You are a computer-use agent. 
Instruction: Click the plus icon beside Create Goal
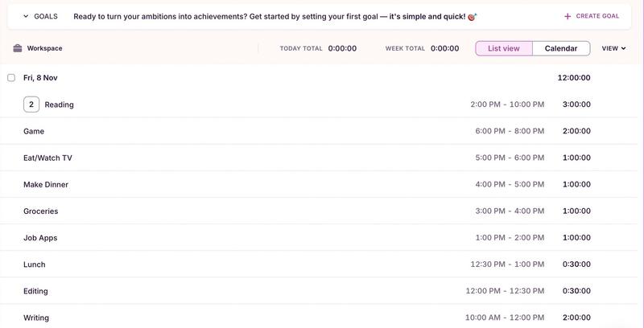pyautogui.click(x=568, y=16)
